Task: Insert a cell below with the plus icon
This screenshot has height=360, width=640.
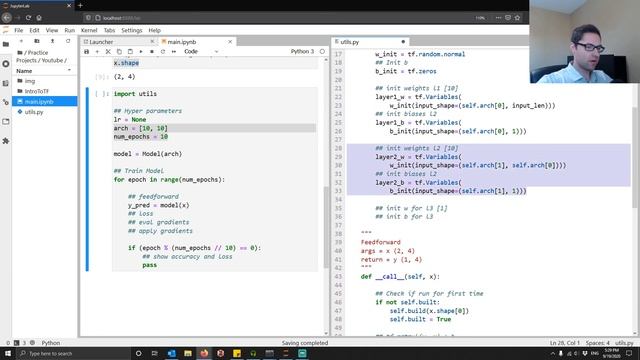Action: 97,52
